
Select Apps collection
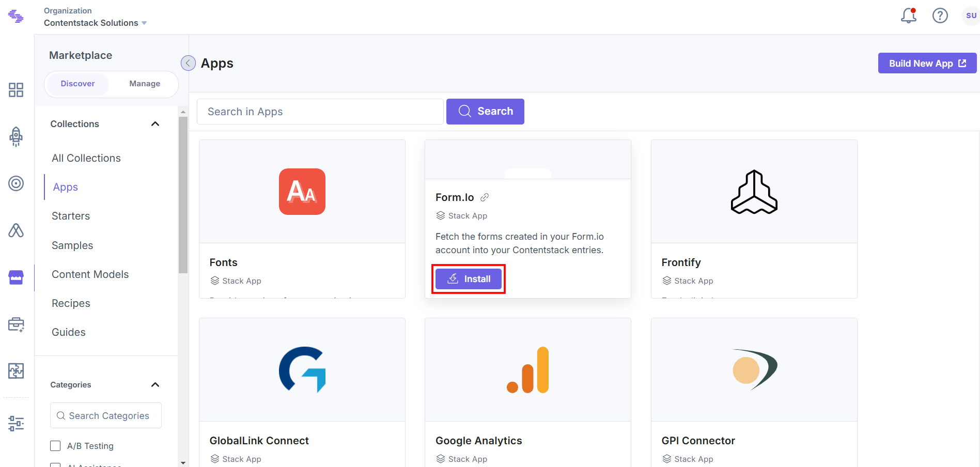click(66, 187)
